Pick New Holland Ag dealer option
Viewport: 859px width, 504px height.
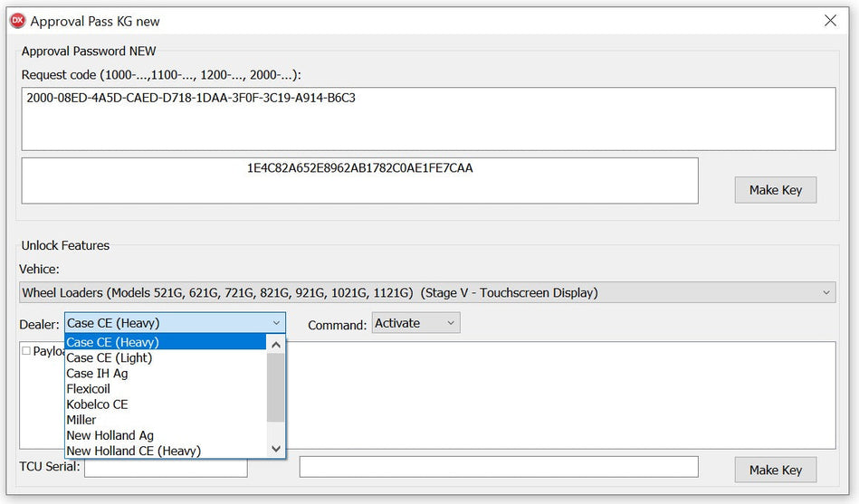110,435
